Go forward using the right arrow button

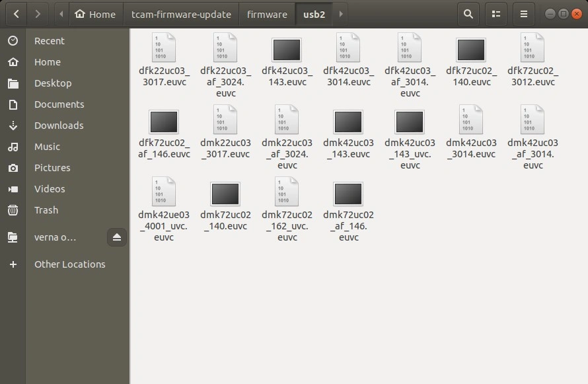[x=38, y=14]
